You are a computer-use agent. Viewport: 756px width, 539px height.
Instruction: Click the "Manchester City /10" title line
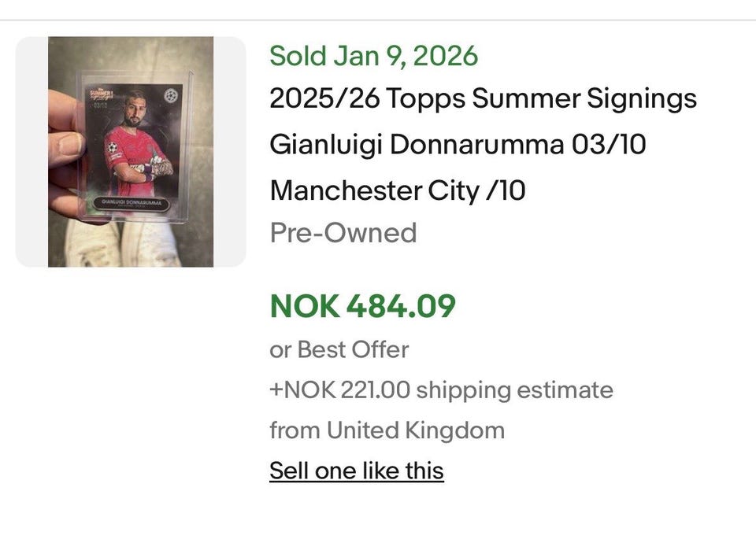tap(397, 190)
